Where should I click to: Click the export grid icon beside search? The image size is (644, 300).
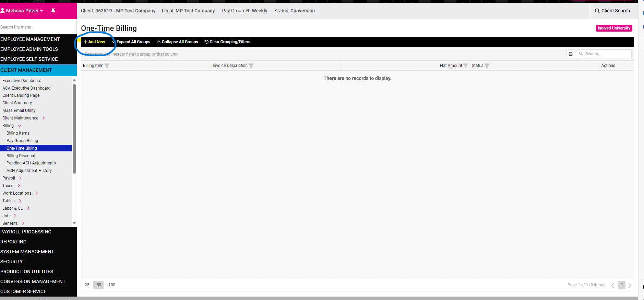(571, 54)
